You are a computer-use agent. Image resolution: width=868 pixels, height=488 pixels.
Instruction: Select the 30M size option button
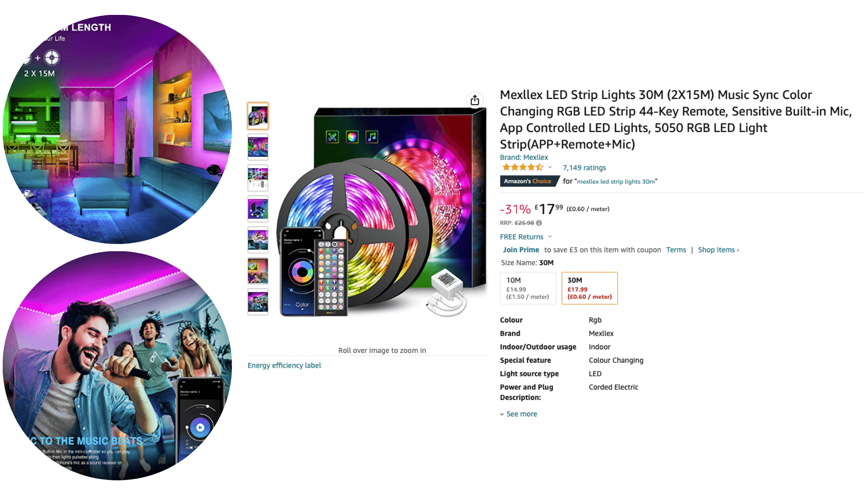tap(589, 288)
